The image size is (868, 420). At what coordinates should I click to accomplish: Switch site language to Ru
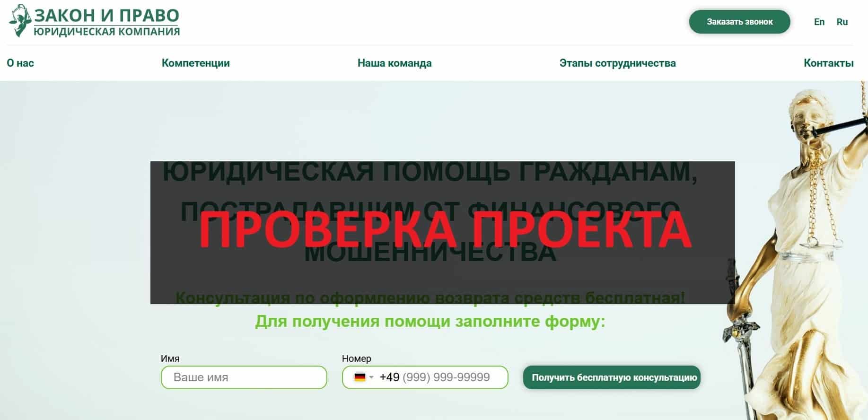click(842, 22)
